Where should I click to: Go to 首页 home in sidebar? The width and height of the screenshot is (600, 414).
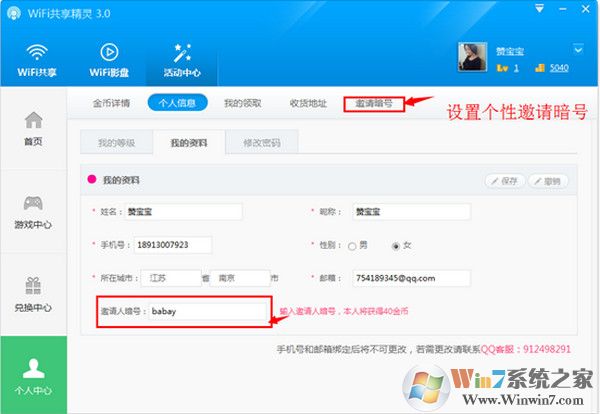[x=33, y=129]
